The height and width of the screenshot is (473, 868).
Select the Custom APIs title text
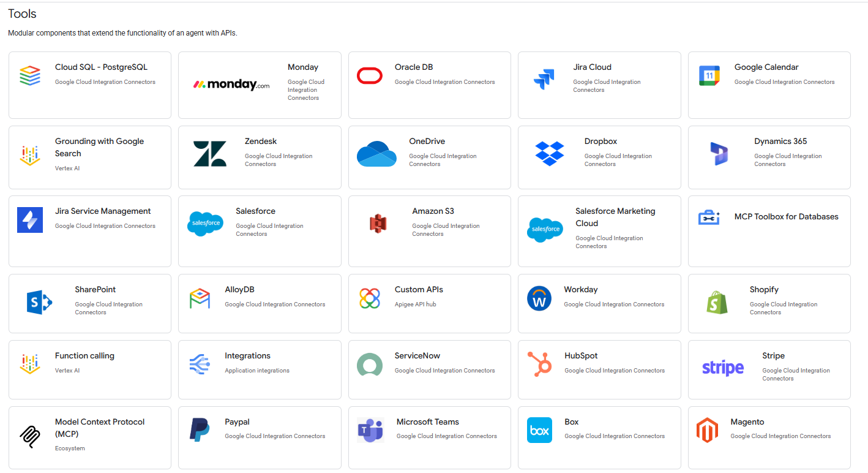click(419, 290)
